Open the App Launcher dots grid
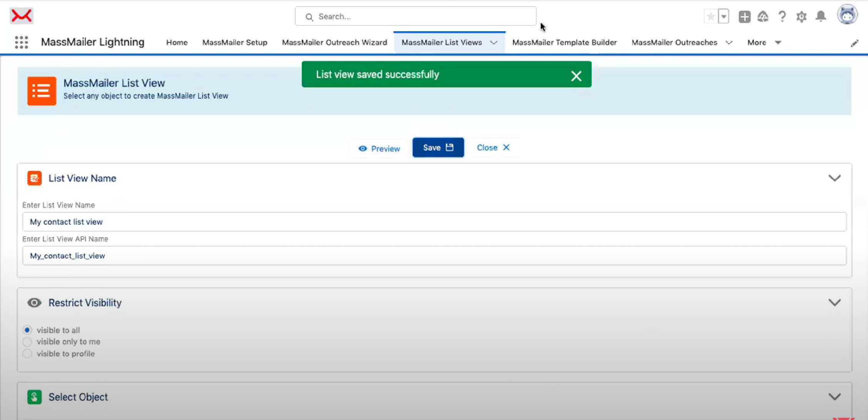 (x=22, y=42)
